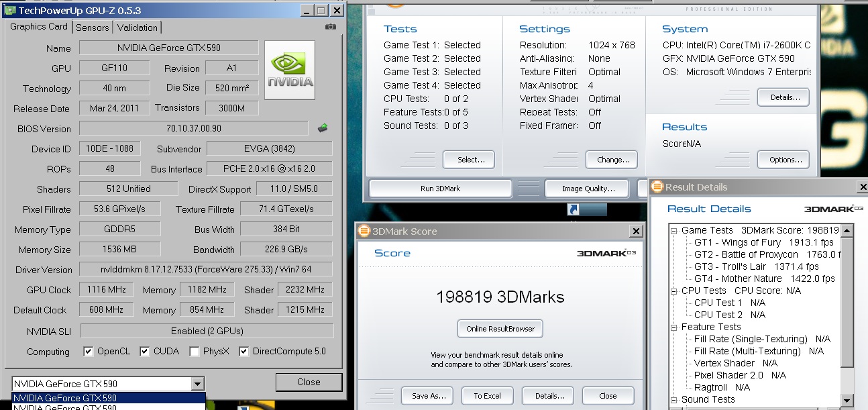Click the Subvendor value EVGA (3842)
868x410 pixels.
(x=270, y=148)
